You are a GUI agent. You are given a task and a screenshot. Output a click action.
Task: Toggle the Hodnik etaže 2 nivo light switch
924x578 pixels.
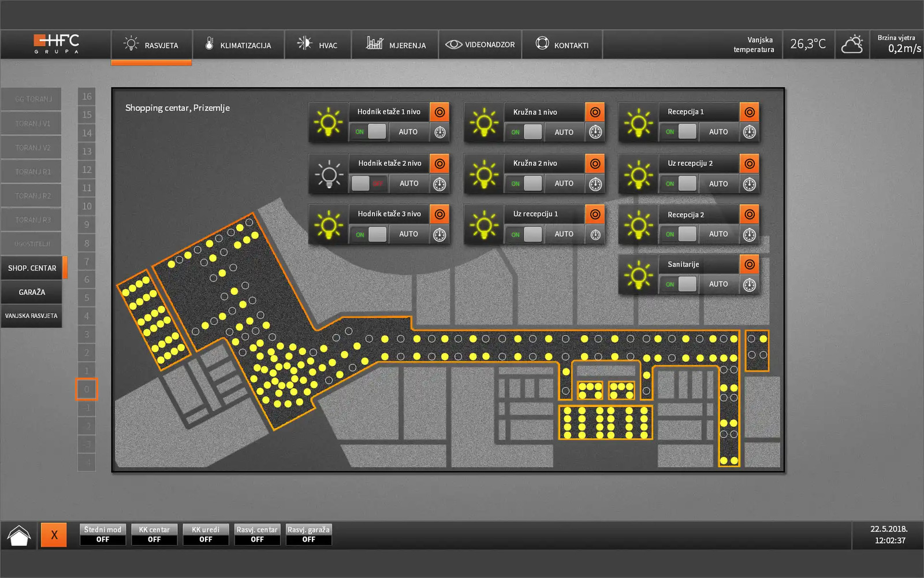click(x=368, y=184)
